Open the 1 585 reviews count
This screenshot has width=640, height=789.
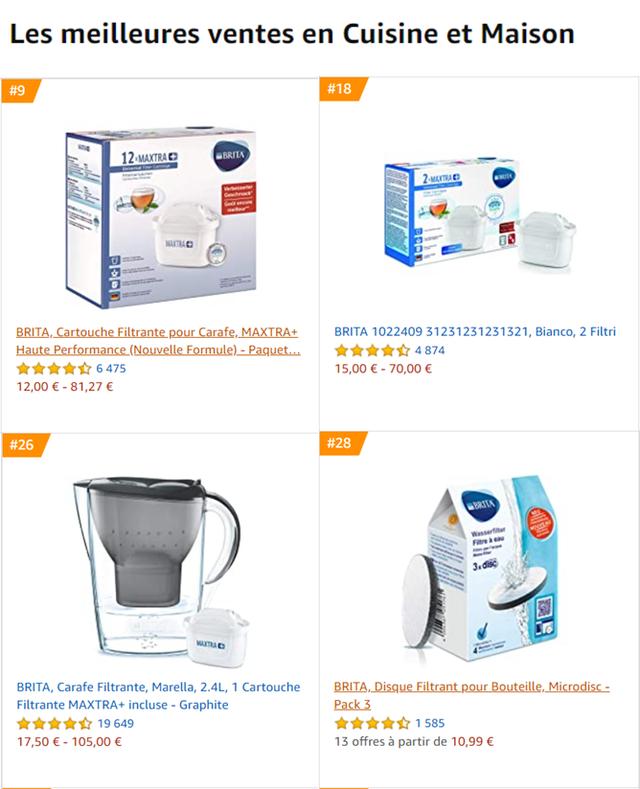click(430, 723)
